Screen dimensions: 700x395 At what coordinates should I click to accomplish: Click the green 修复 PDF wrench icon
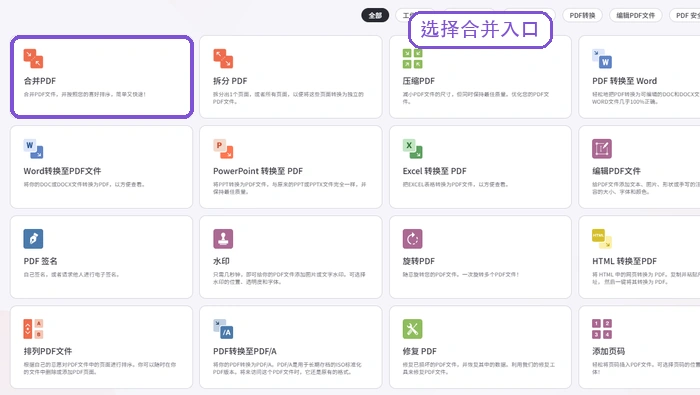coord(412,329)
